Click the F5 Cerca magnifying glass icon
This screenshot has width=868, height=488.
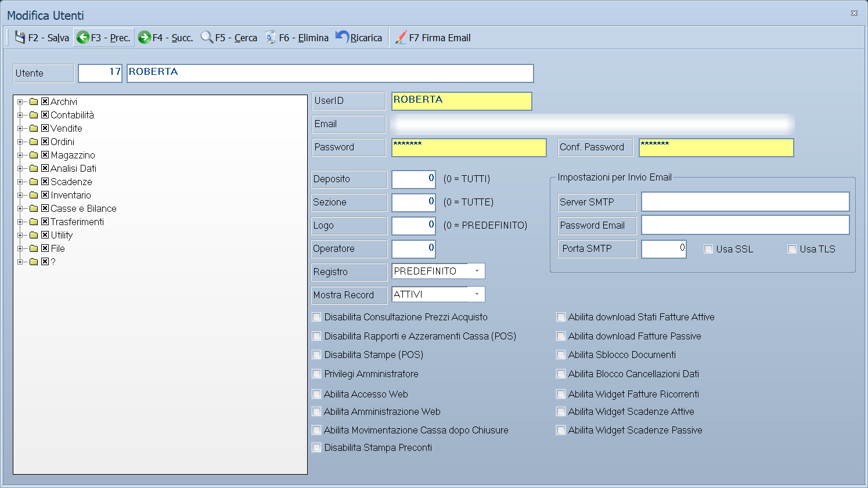pyautogui.click(x=207, y=38)
